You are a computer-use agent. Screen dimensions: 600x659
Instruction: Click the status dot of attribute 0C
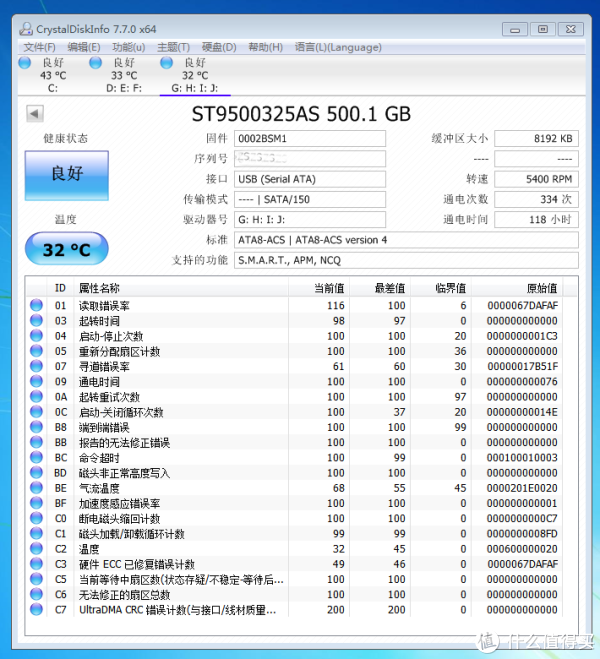coord(37,412)
